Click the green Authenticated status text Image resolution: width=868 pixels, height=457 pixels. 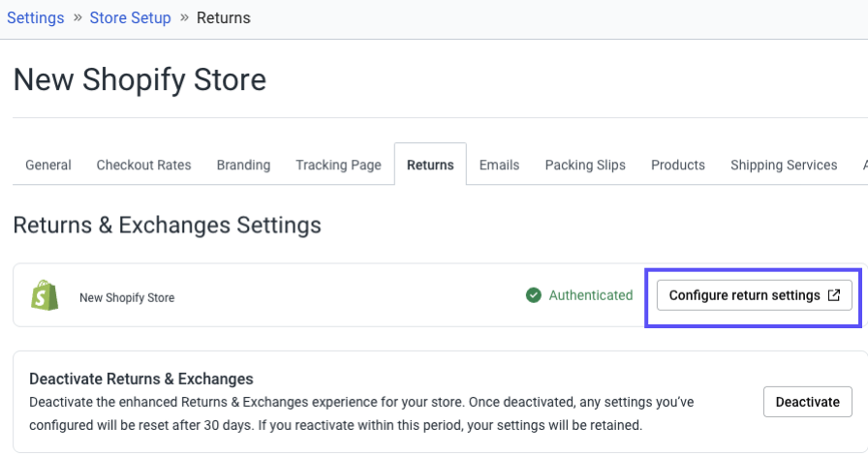pos(591,295)
